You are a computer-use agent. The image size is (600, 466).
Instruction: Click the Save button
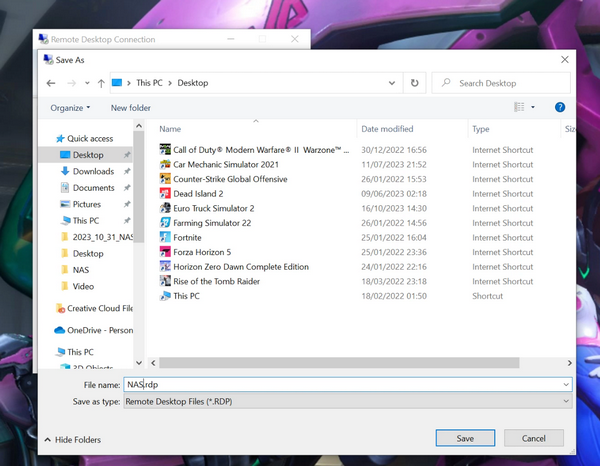coord(465,438)
